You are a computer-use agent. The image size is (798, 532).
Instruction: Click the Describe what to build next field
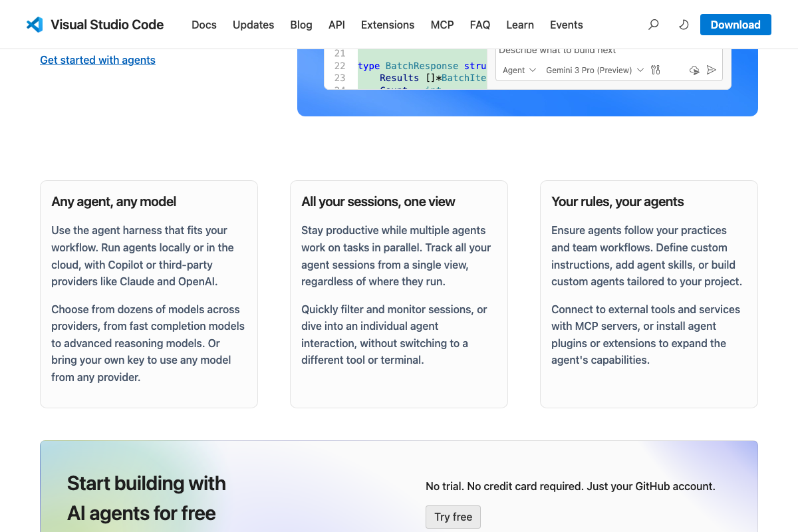click(598, 51)
